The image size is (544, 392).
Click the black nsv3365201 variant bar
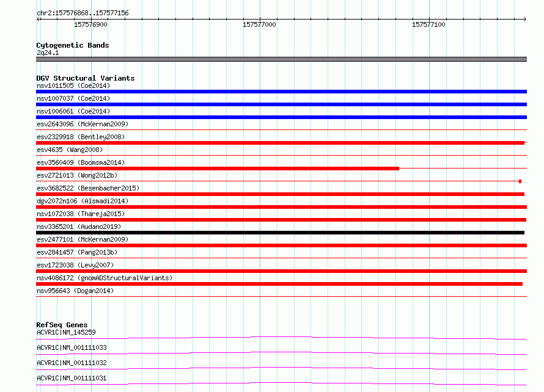[x=281, y=233]
